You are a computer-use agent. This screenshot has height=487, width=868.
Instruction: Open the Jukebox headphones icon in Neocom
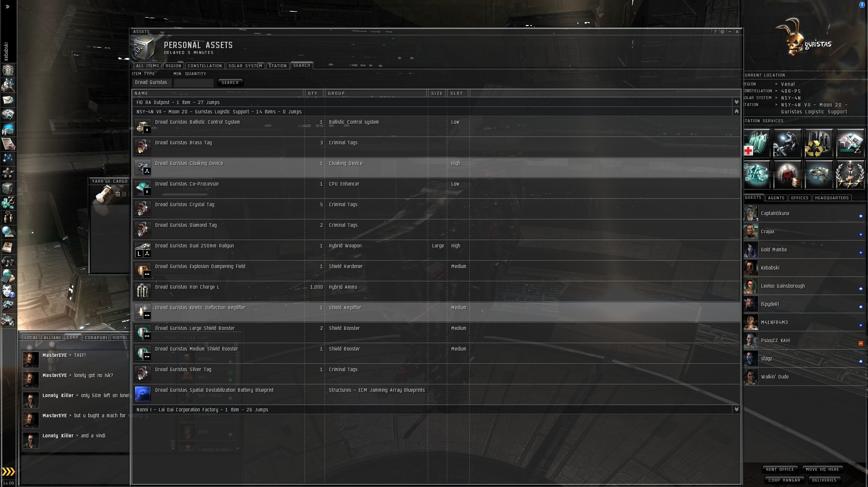pos(8,262)
